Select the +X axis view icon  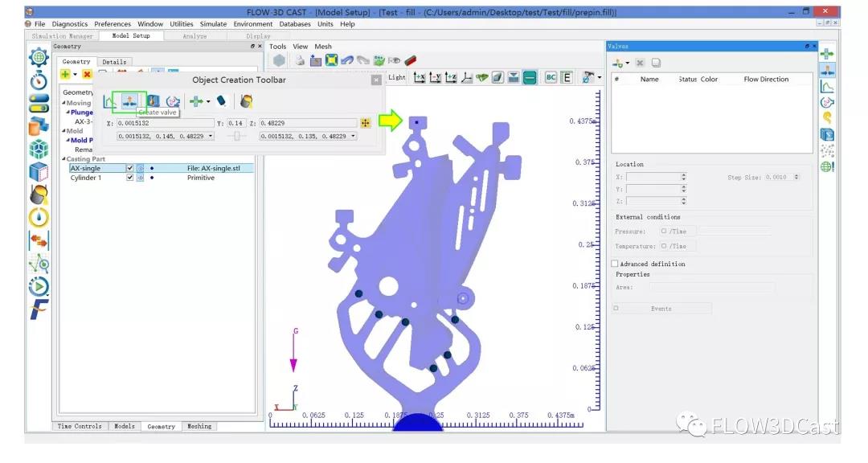click(419, 77)
